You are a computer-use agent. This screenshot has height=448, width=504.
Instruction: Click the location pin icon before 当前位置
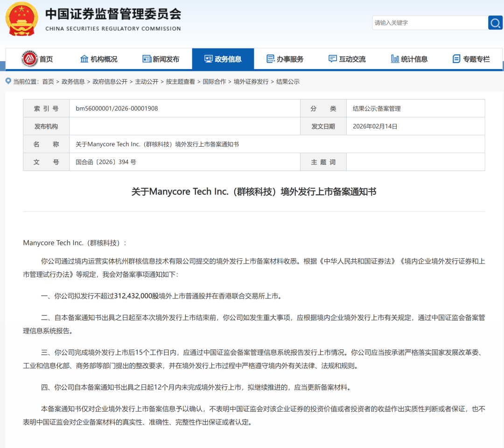point(7,81)
